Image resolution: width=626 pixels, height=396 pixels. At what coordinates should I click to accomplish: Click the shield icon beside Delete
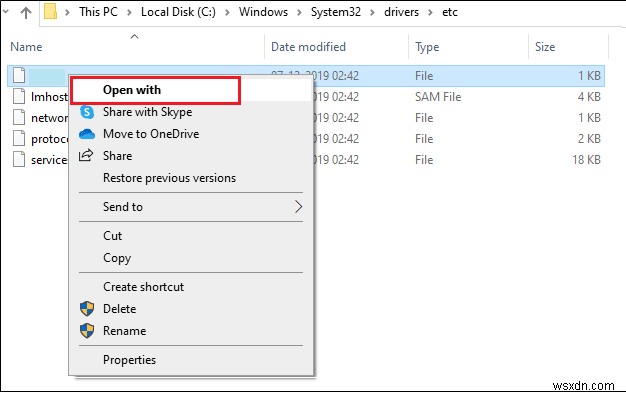pyautogui.click(x=87, y=309)
